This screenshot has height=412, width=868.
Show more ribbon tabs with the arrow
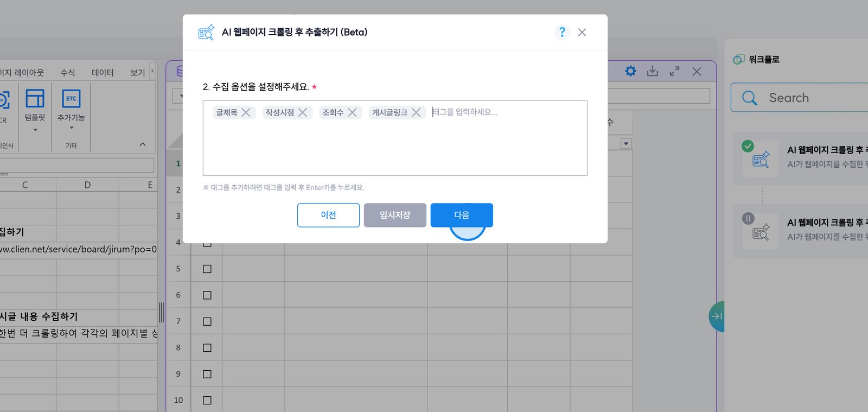(152, 71)
